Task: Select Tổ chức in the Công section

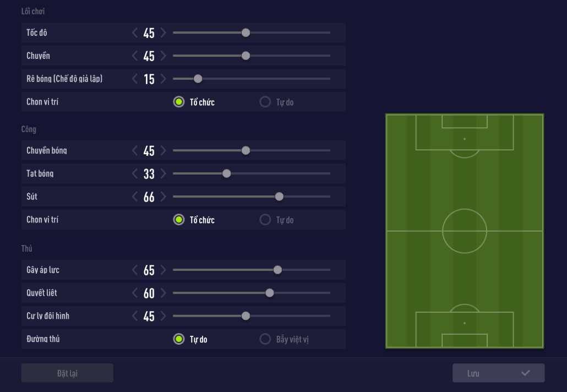Action: coord(179,220)
